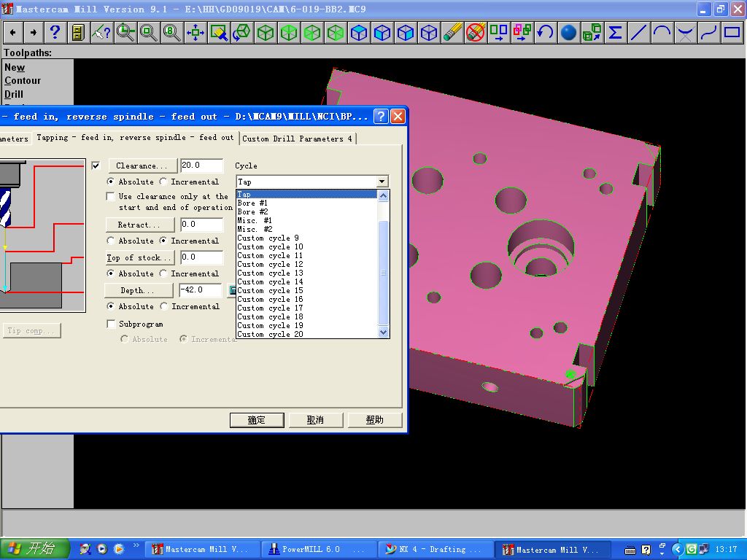Collapse the Cycle combo box arrow
747x560 pixels.
382,182
